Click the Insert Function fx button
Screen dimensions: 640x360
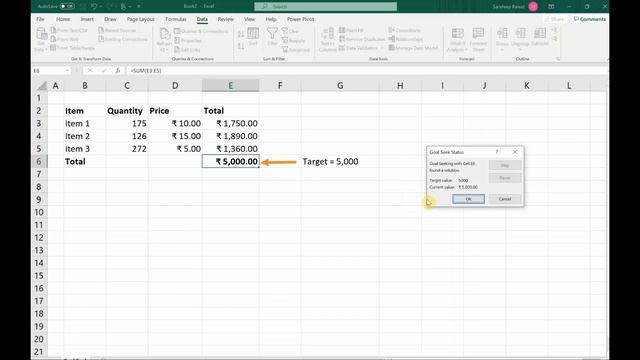pyautogui.click(x=118, y=71)
